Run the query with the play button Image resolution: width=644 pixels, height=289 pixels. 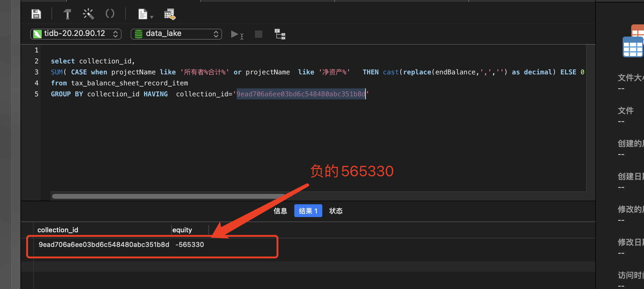click(x=237, y=34)
